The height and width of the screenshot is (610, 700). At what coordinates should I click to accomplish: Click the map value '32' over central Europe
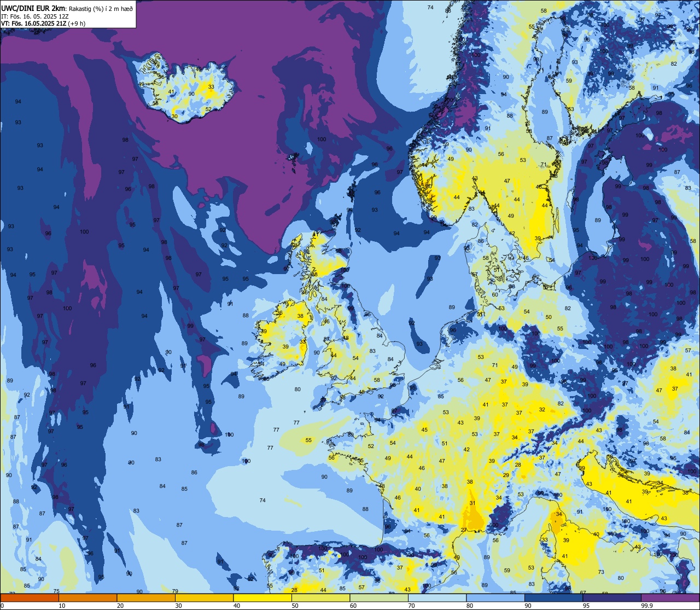tap(542, 409)
